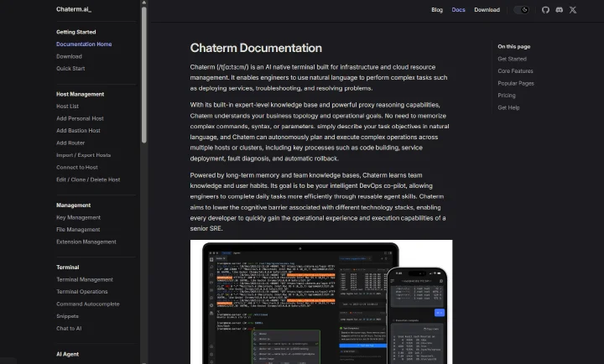Open Edit / Clone / Delete Host page

point(88,179)
